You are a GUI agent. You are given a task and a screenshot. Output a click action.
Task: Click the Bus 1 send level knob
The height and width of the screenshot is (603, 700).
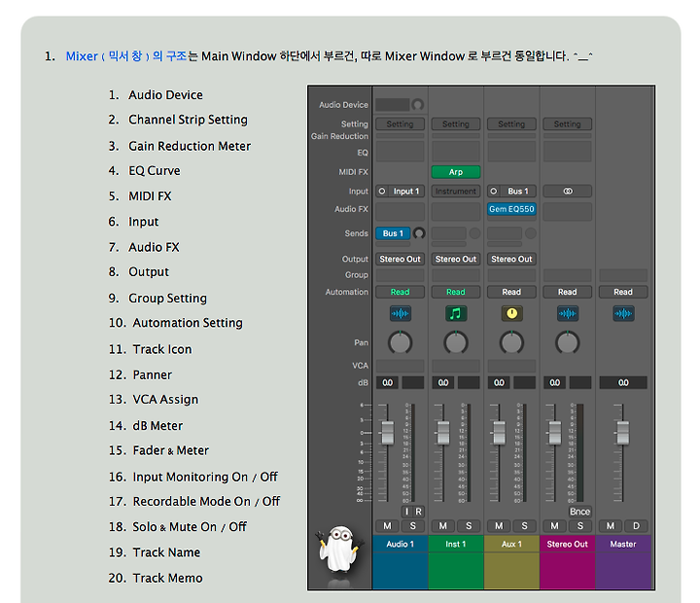(x=419, y=233)
